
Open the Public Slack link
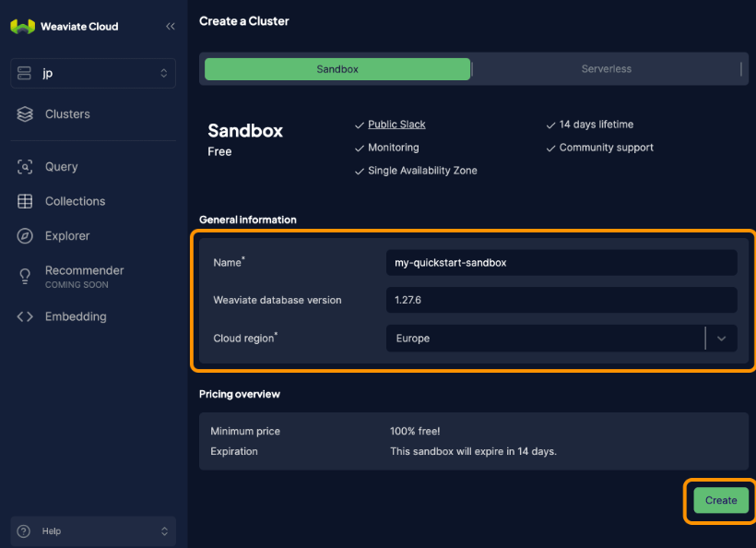396,125
